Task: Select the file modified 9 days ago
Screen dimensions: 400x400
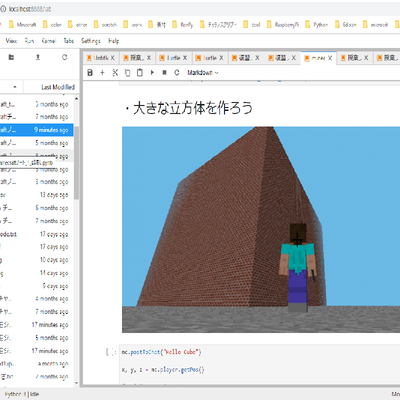Action: point(37,286)
